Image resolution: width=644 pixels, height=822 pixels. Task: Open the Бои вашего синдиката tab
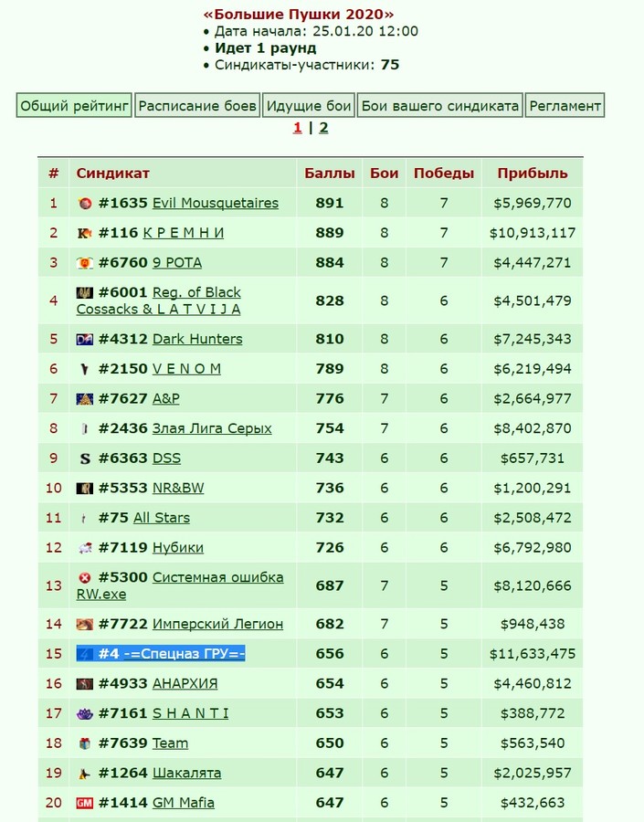[x=439, y=105]
